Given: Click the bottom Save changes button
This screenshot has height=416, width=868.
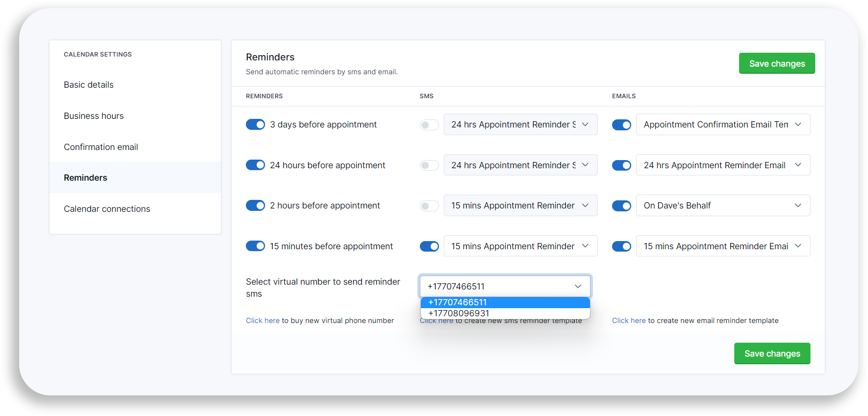Looking at the screenshot, I should [772, 354].
